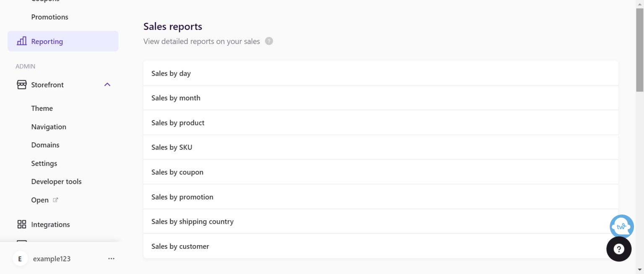The image size is (644, 274).
Task: Click the Integrations grid icon
Action: [21, 224]
